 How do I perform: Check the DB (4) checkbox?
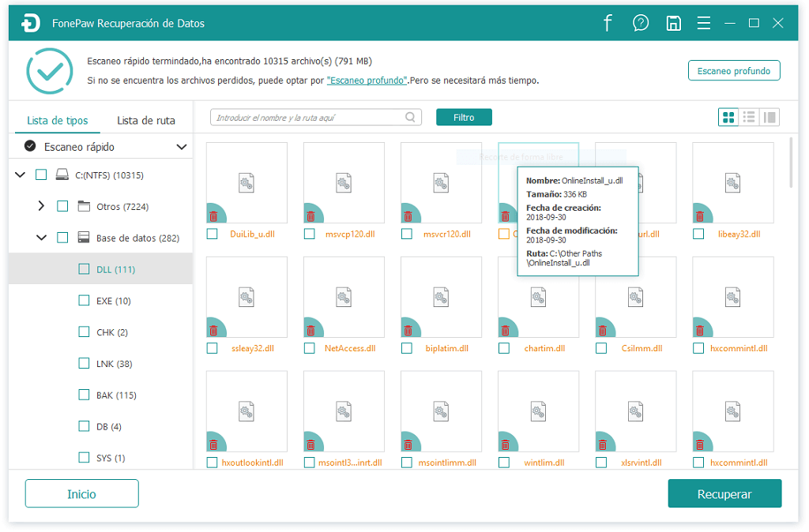coord(84,426)
